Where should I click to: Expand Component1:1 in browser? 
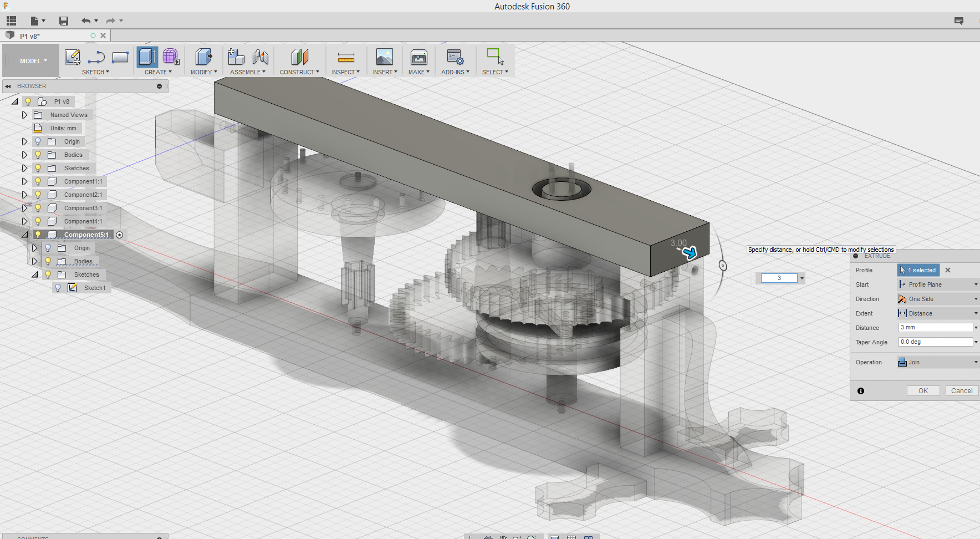tap(24, 181)
